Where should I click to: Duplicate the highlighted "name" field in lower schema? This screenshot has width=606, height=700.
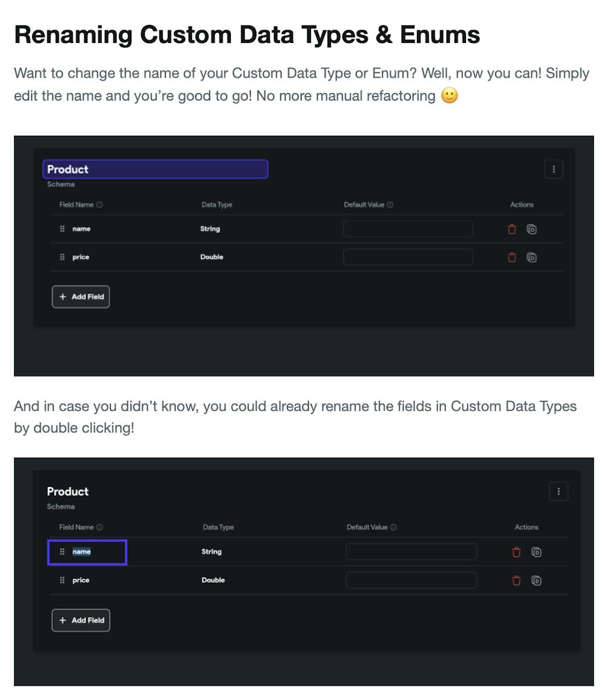[536, 552]
